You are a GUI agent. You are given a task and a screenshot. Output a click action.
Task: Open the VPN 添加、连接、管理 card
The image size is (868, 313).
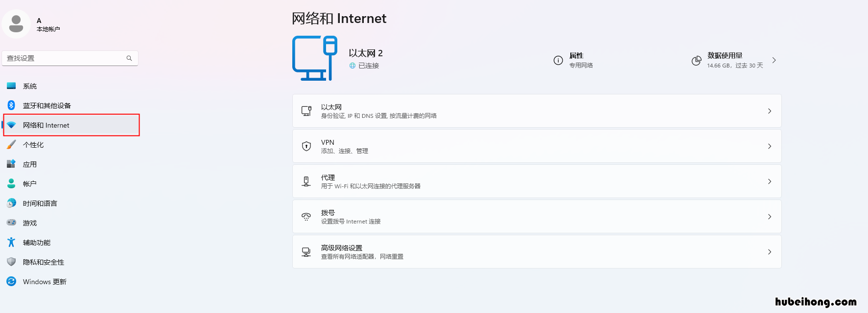537,146
